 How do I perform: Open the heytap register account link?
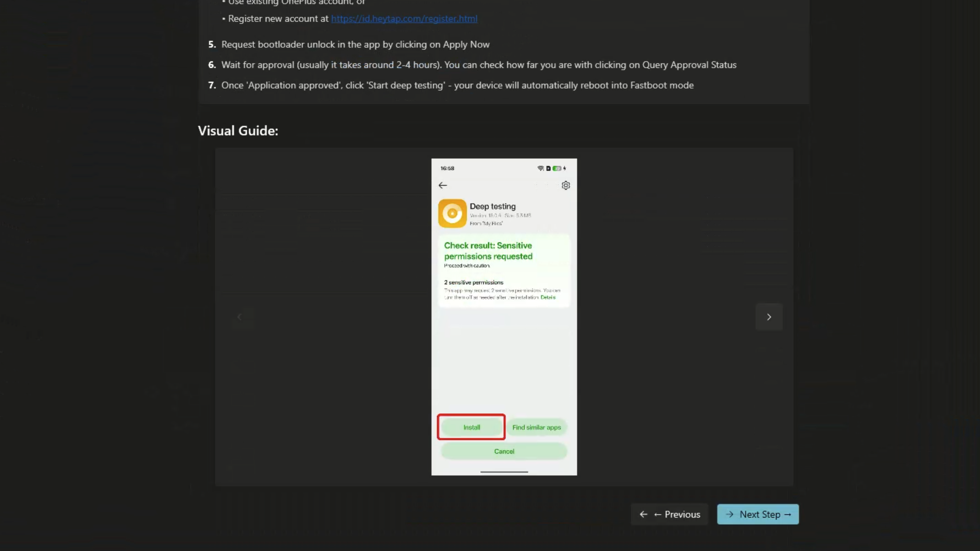point(404,19)
